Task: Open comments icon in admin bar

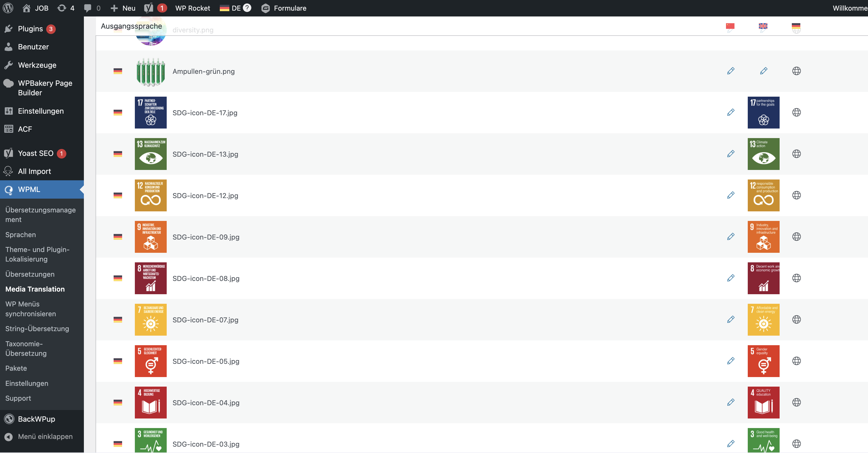Action: coord(92,8)
